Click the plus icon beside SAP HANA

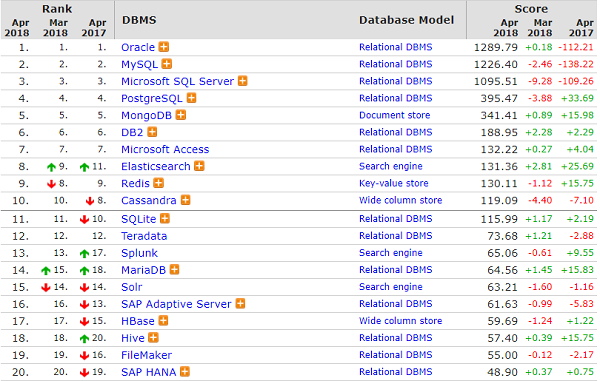(x=185, y=371)
